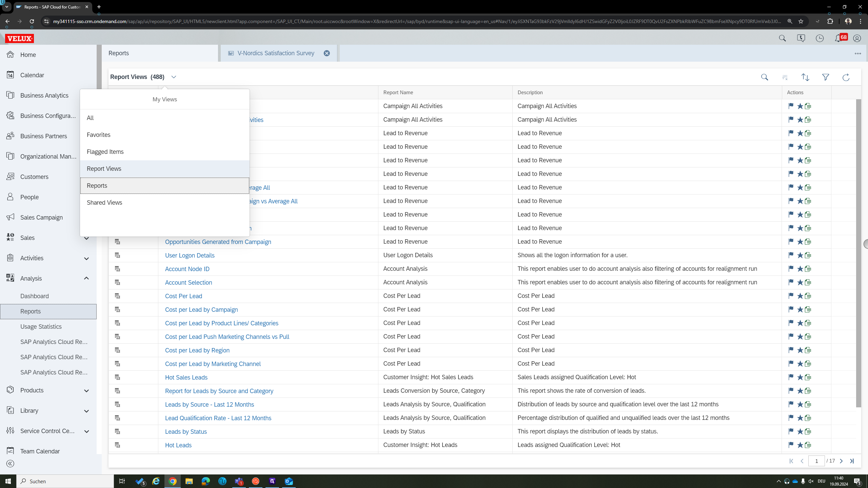868x488 pixels.
Task: Click the table icon beside Account Node ID
Action: click(117, 269)
